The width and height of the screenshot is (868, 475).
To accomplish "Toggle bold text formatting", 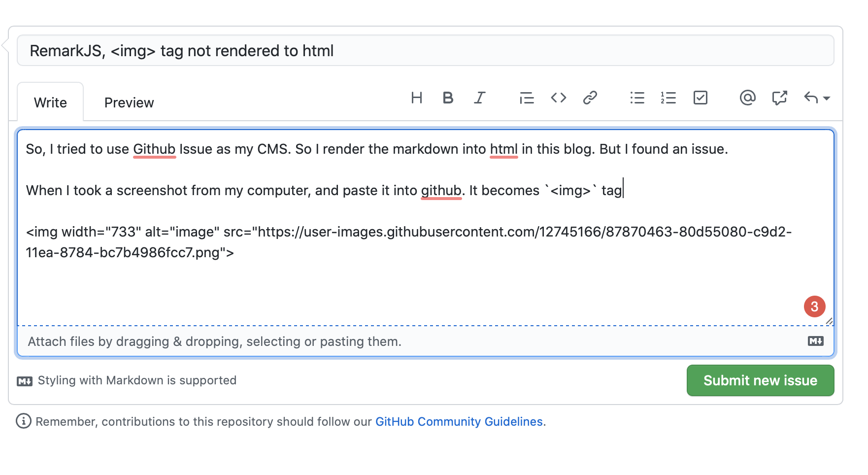I will (x=448, y=98).
